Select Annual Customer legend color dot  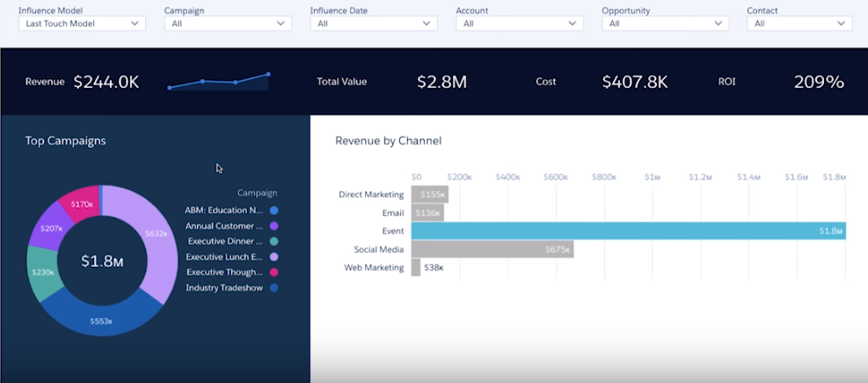point(274,226)
